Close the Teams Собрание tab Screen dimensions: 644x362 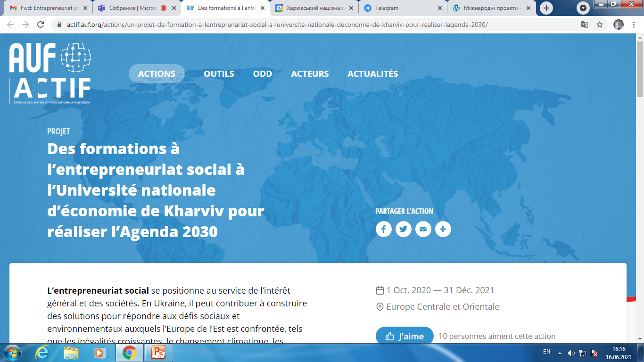tap(174, 8)
